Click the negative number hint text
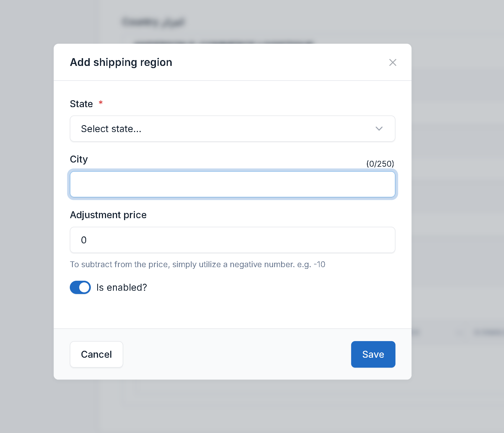This screenshot has height=433, width=504. [197, 264]
